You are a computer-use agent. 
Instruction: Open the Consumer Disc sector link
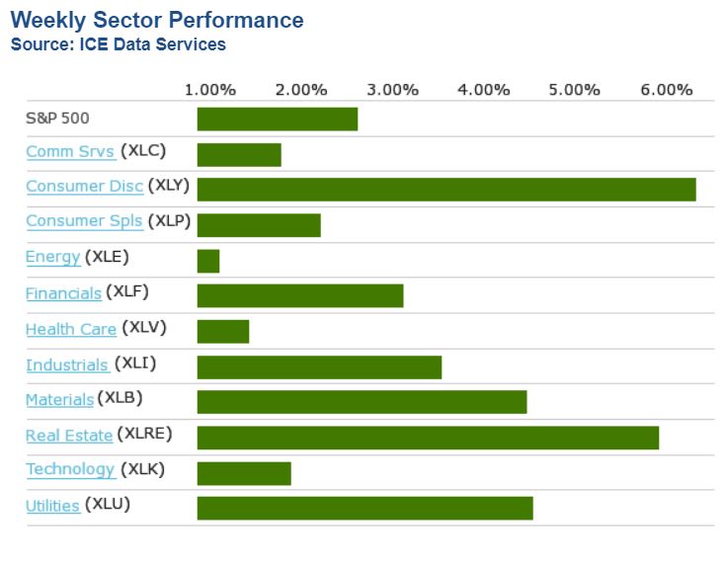(x=84, y=186)
